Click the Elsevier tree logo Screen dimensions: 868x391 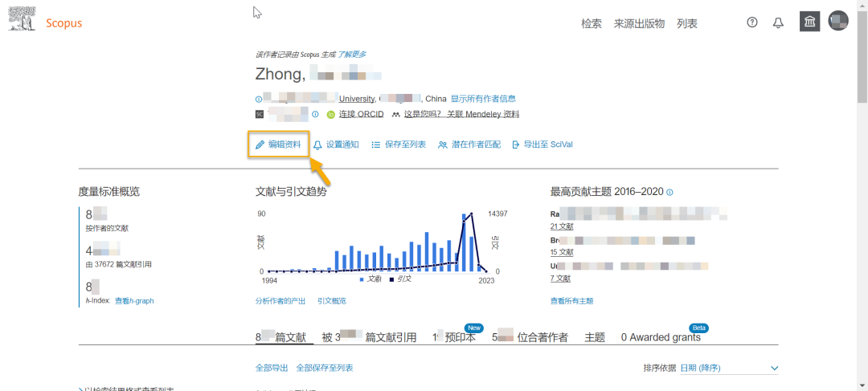coord(23,17)
